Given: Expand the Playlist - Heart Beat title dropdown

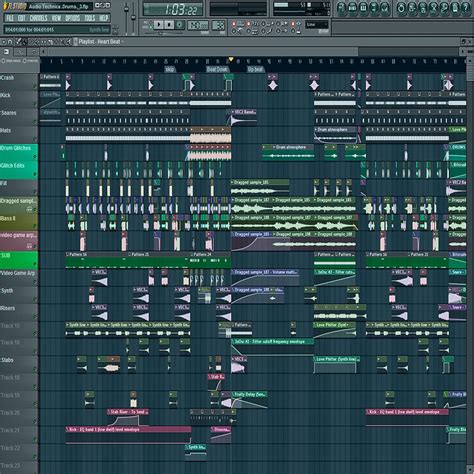Looking at the screenshot, I should coord(123,42).
